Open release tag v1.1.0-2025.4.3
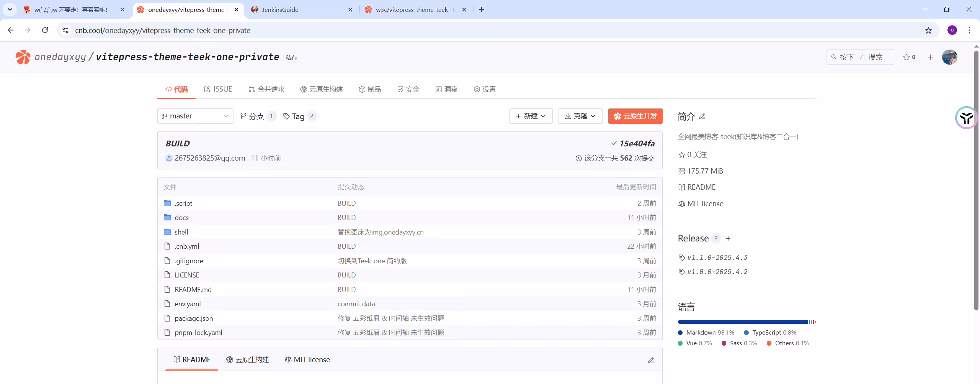The image size is (980, 384). tap(717, 258)
